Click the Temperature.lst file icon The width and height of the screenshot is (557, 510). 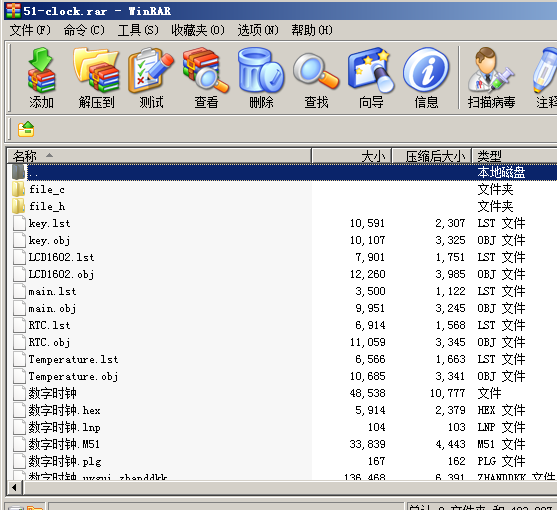point(19,359)
